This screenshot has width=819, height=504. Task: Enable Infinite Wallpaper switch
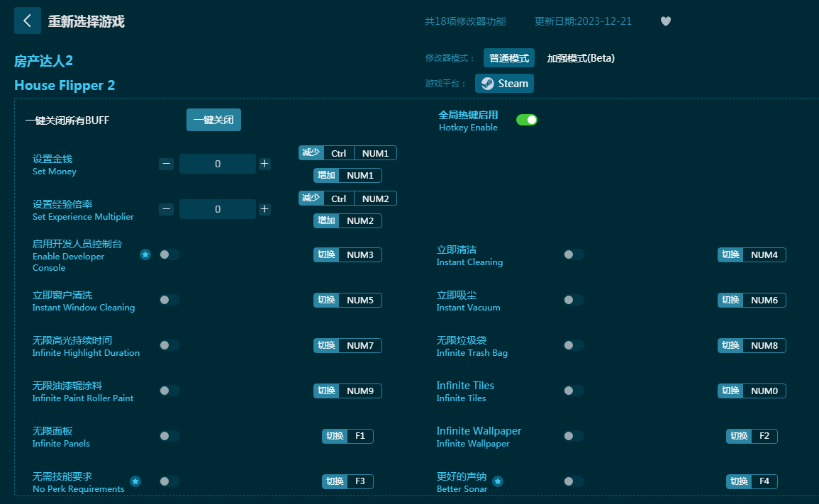point(574,436)
